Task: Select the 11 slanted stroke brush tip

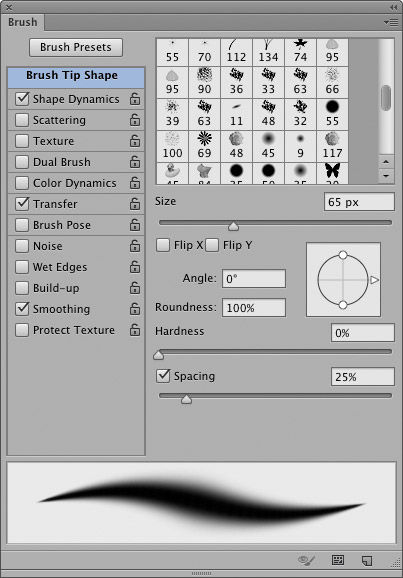Action: (236, 114)
